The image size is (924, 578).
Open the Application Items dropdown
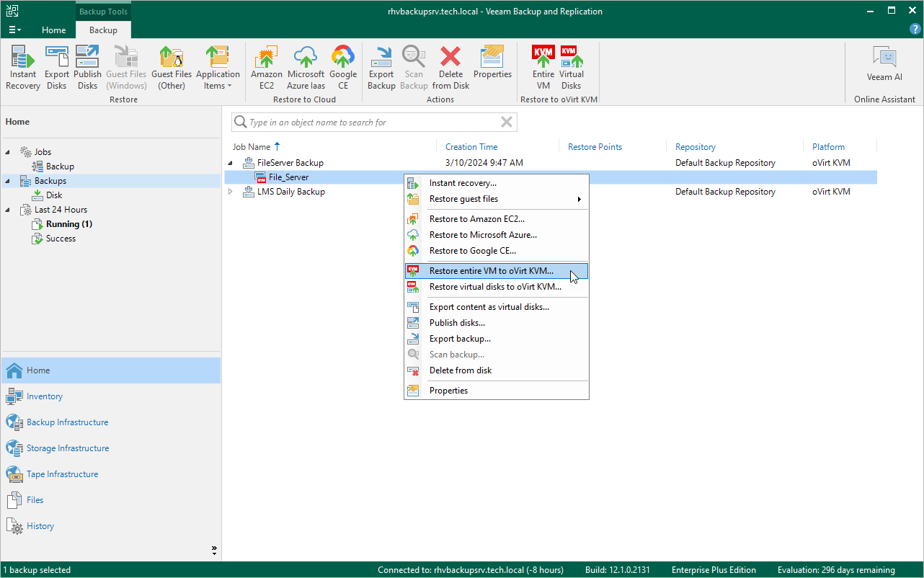click(218, 67)
